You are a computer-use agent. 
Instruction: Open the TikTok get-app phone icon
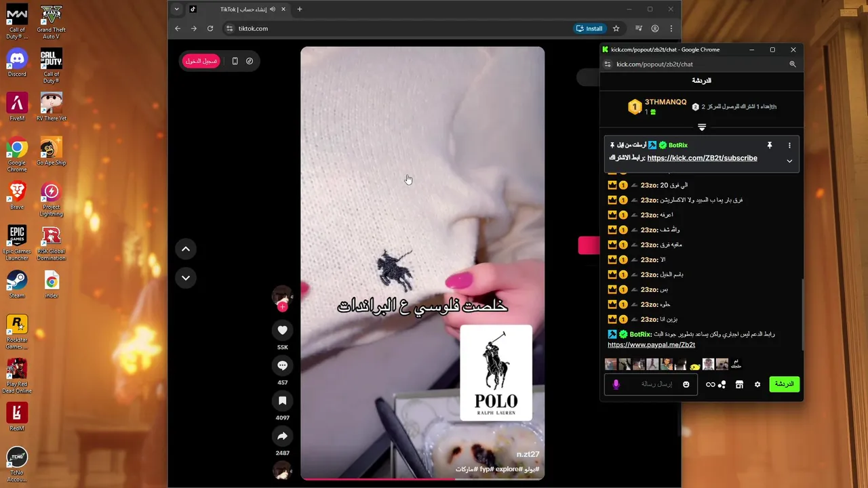click(235, 61)
